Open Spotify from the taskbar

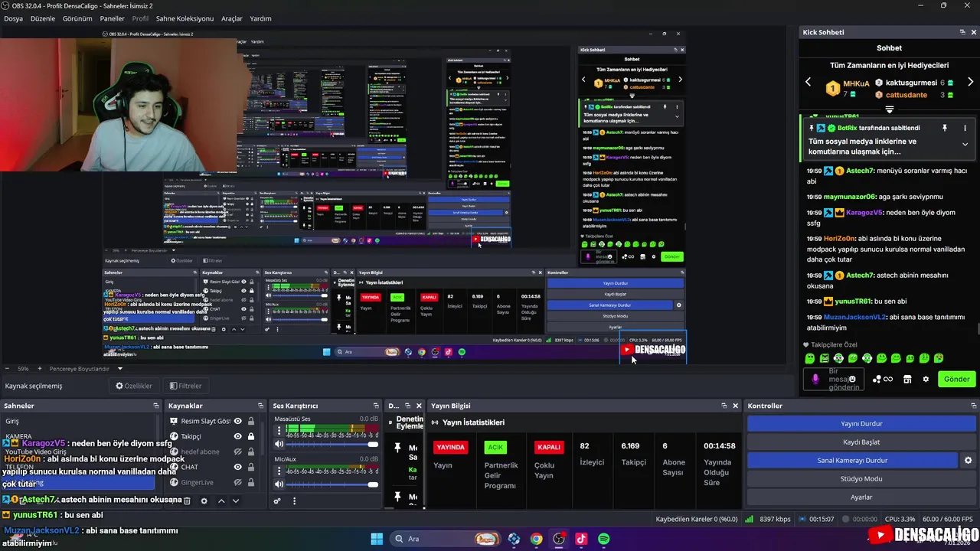coord(604,539)
